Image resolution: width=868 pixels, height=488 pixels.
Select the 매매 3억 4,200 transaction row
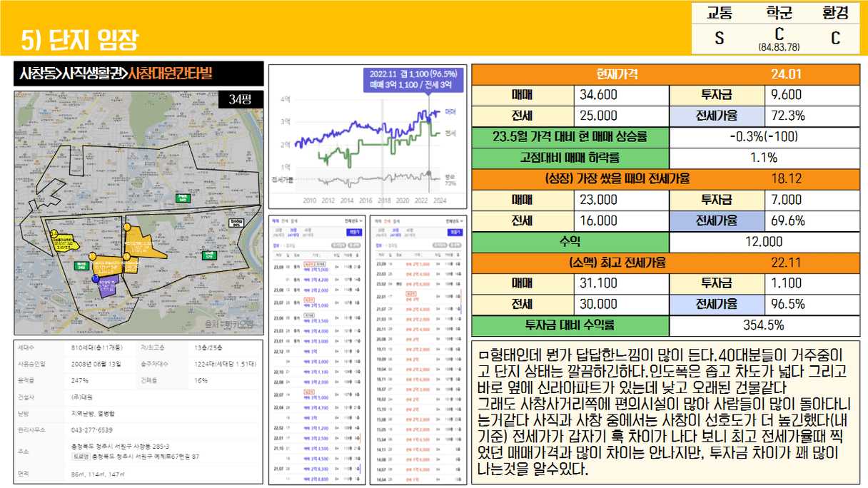coord(318,280)
